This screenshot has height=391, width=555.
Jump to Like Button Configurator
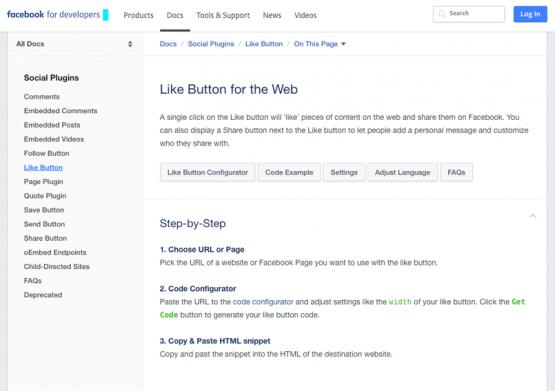(207, 172)
